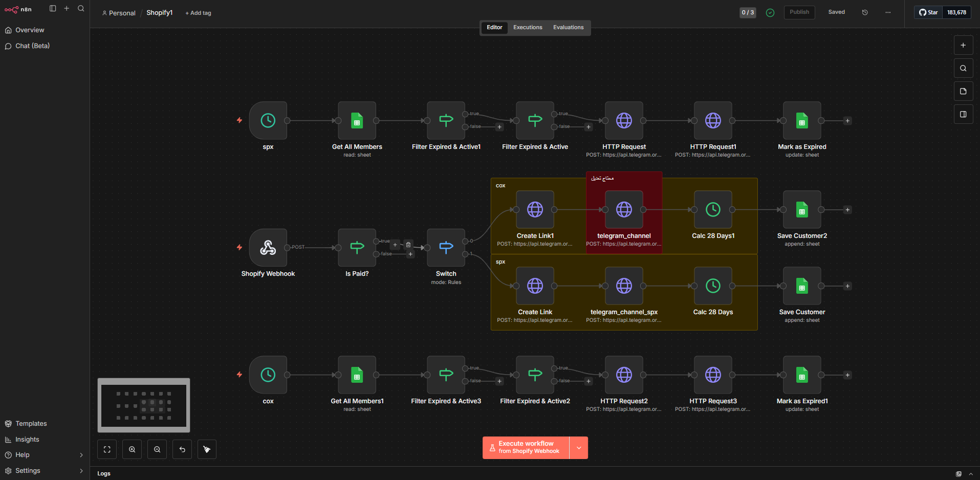Open the telegram_channel HTTP node
980x480 pixels.
pyautogui.click(x=624, y=210)
